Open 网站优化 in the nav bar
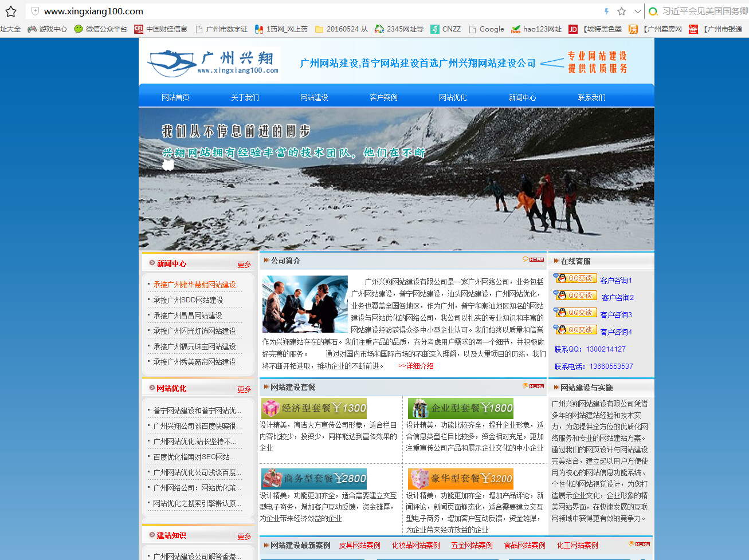 [x=453, y=97]
